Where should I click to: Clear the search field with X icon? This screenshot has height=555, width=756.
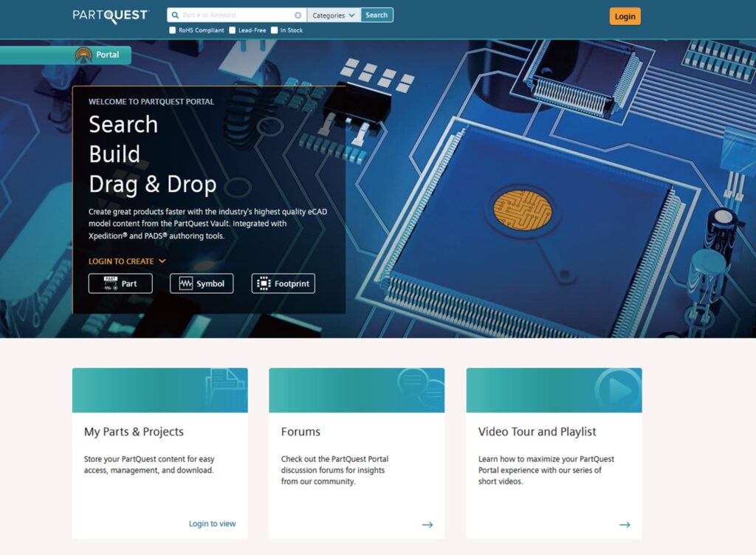298,15
